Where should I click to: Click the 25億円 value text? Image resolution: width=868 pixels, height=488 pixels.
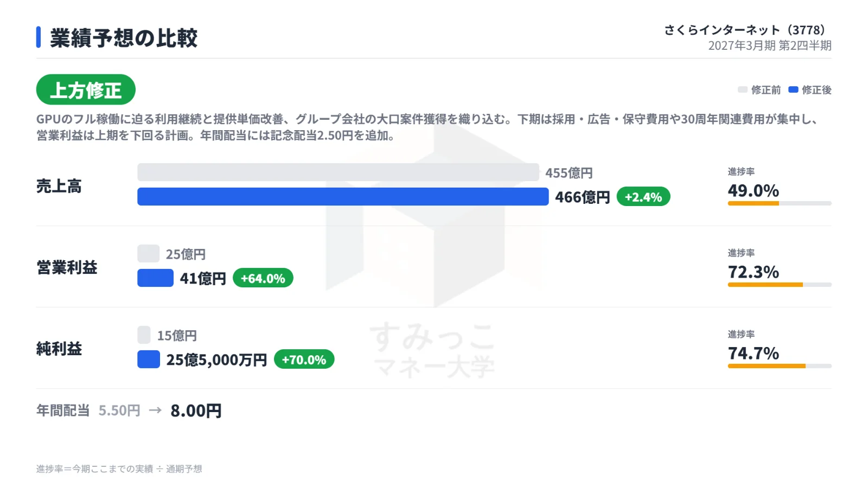tap(186, 254)
